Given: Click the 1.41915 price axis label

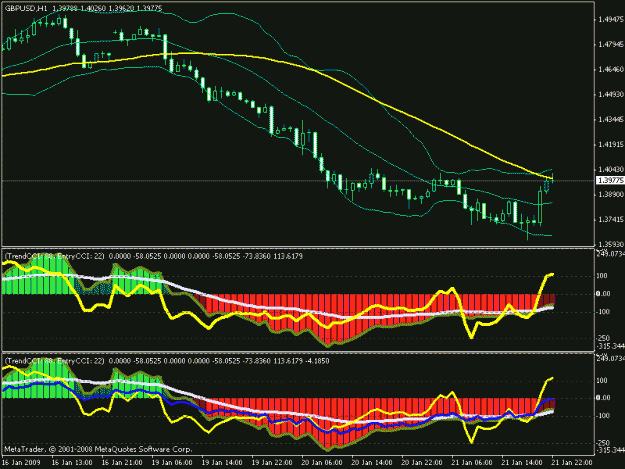Looking at the screenshot, I should pos(611,144).
